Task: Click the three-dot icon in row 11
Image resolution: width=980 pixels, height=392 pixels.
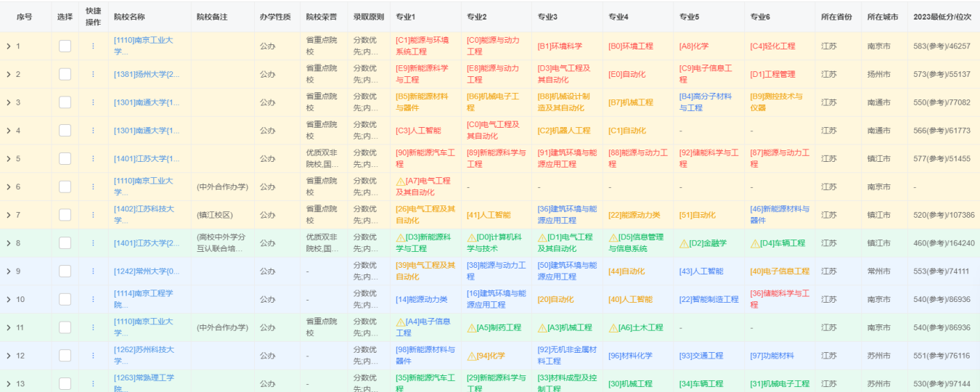Action: 93,327
